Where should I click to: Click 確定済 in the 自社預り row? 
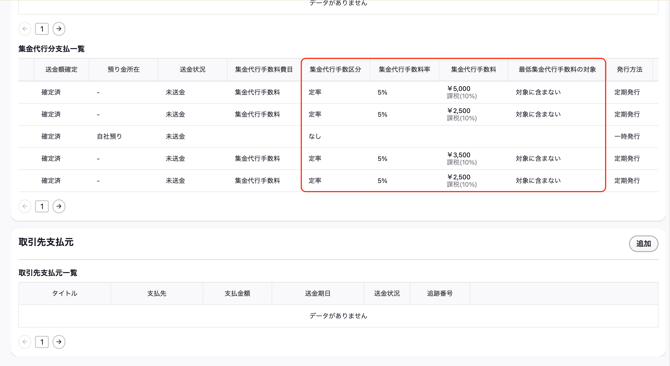(51, 136)
